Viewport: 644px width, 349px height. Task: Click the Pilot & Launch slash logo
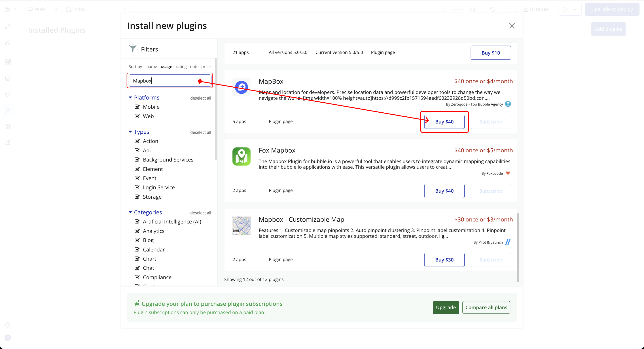click(508, 242)
